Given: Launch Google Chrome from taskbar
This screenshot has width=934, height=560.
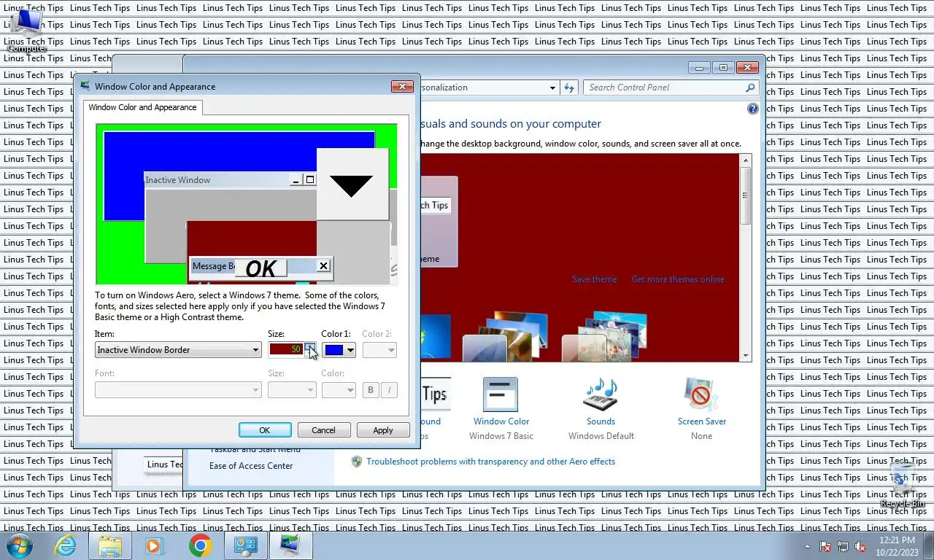Looking at the screenshot, I should tap(200, 545).
